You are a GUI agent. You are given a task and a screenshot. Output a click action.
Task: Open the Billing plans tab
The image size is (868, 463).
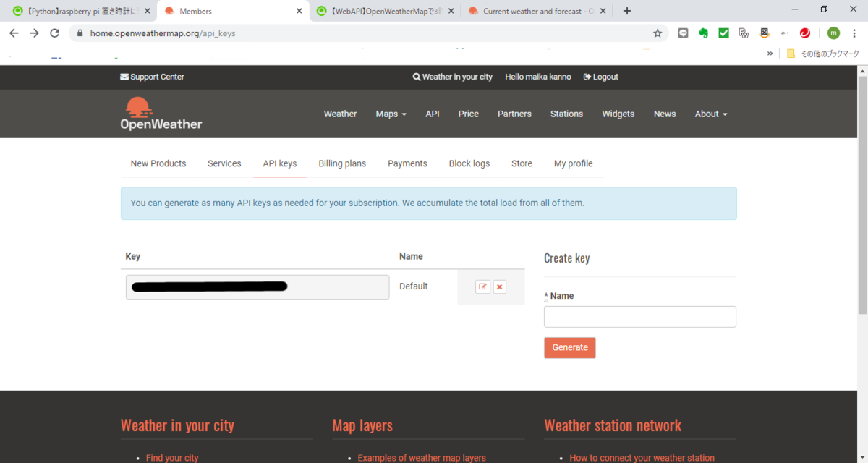click(342, 163)
